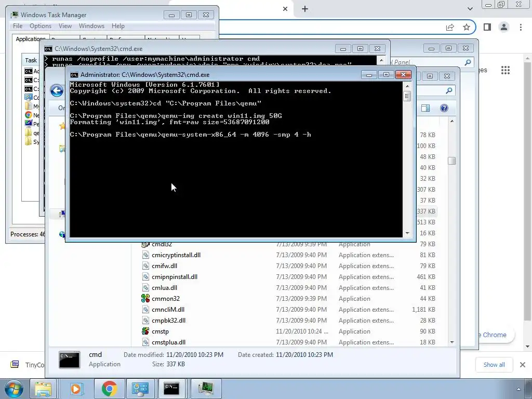Select the cmstp application icon
Screen dimensions: 532x399
[x=145, y=331]
